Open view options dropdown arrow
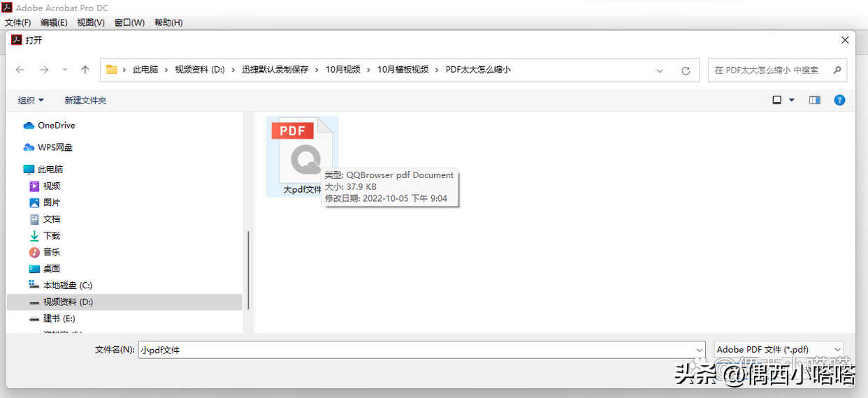Image resolution: width=868 pixels, height=398 pixels. coord(792,101)
